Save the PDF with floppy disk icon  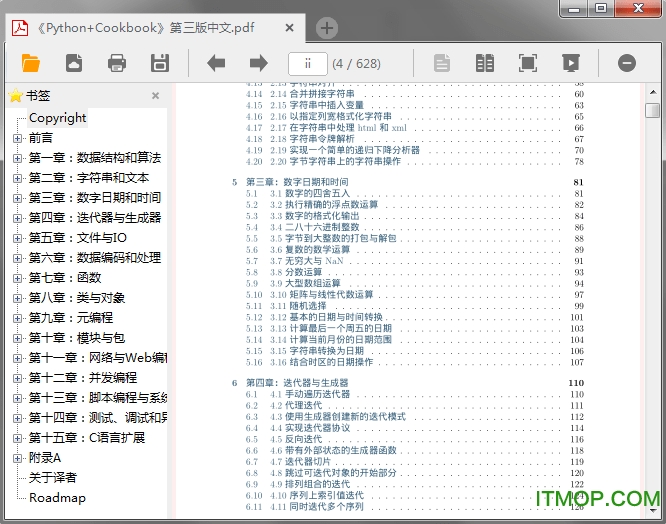click(160, 64)
